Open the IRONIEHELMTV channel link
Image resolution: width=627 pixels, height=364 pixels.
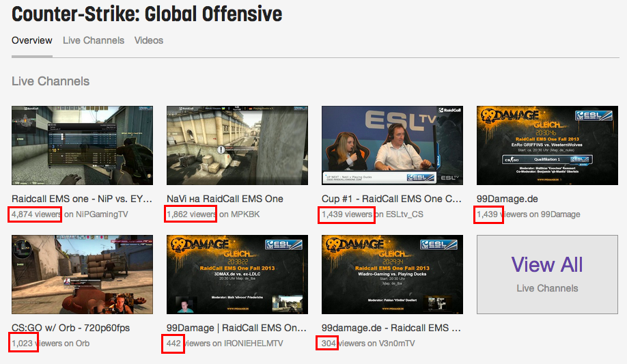(253, 344)
